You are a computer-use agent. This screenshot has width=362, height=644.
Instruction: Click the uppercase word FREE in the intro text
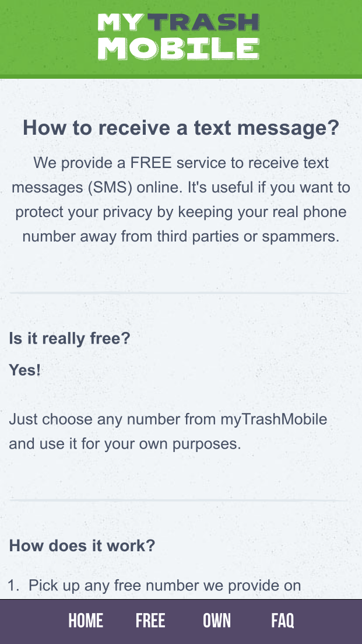coord(150,163)
